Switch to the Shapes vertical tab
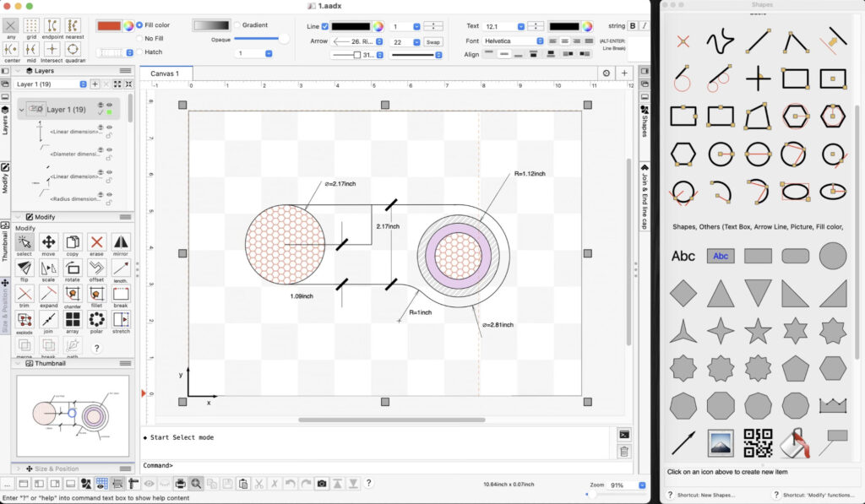Screen dimensions: 865x504 (645, 122)
